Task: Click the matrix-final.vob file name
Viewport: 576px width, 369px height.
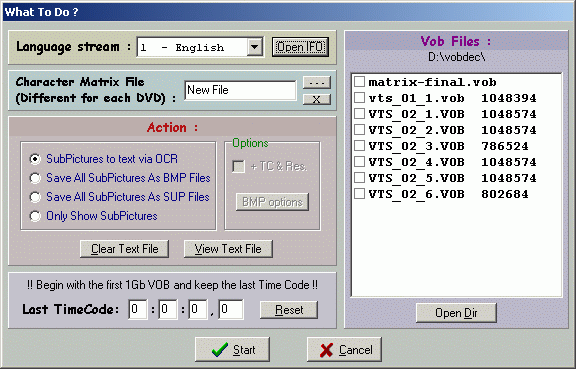Action: (432, 82)
